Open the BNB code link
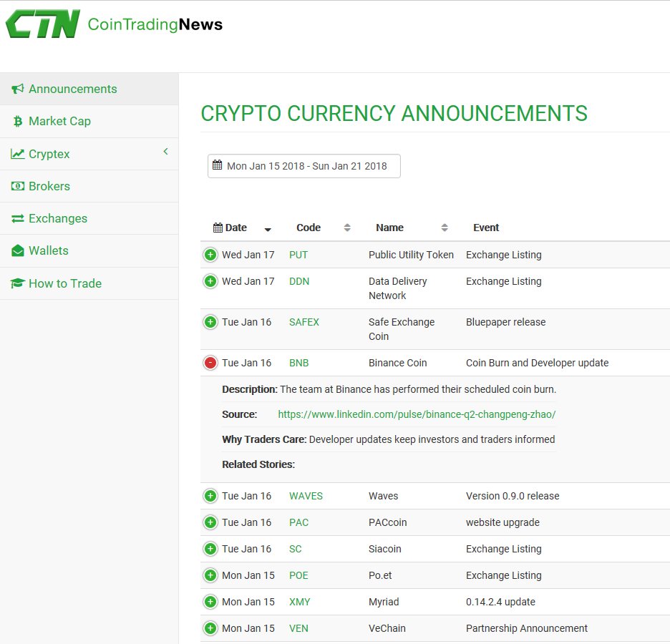 click(298, 363)
